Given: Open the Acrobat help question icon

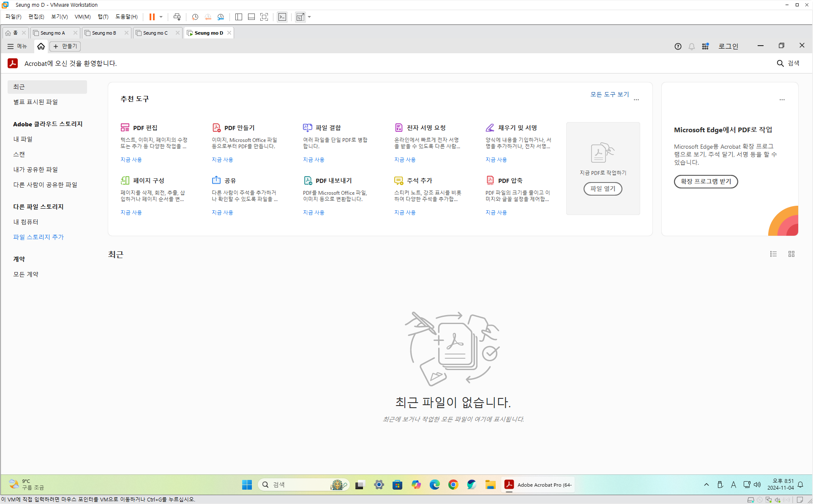Looking at the screenshot, I should tap(678, 46).
